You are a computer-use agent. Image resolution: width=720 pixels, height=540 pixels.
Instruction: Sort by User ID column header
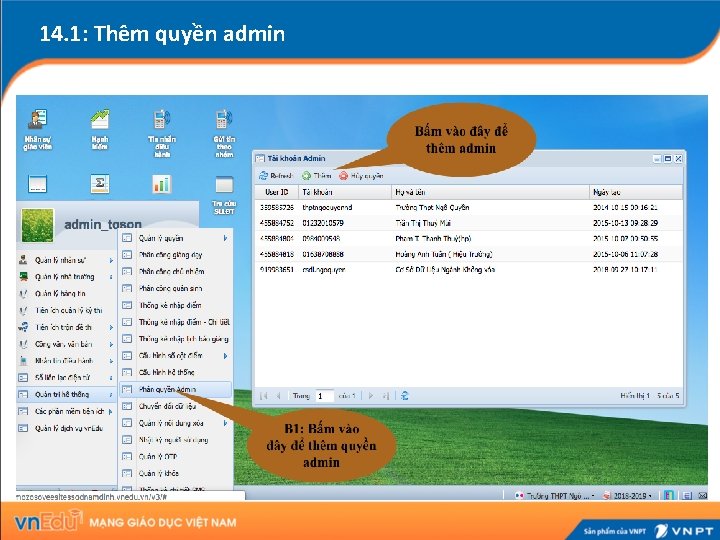[x=277, y=192]
